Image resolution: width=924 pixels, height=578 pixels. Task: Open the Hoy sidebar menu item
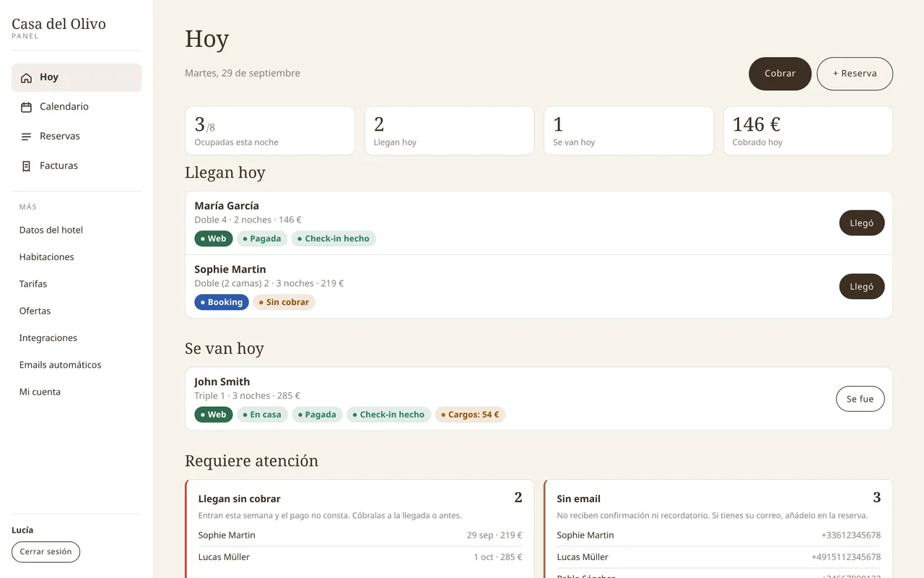click(77, 77)
